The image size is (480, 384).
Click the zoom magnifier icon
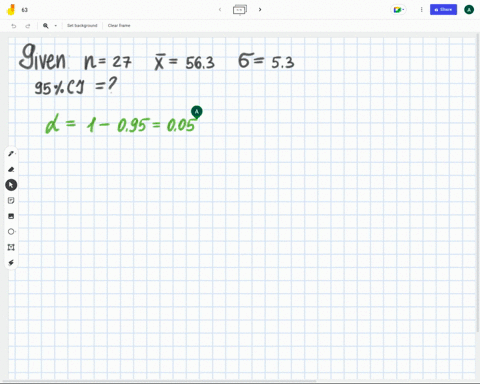point(46,26)
